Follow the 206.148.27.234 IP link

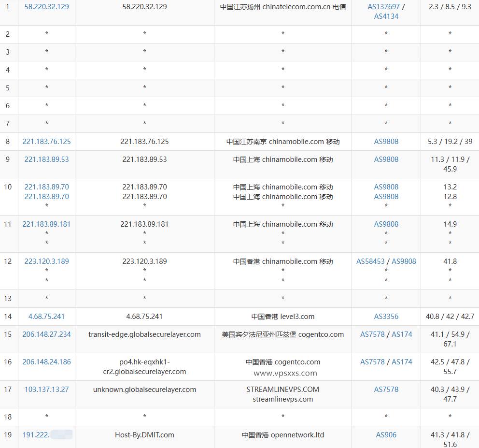click(x=46, y=334)
